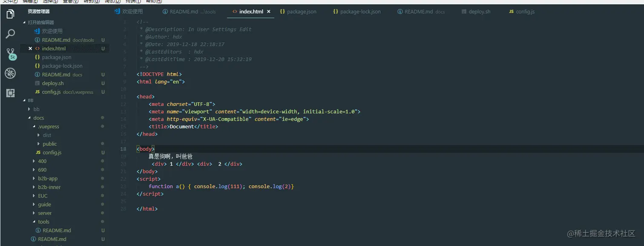
Task: Click the @Author: hdx comment line
Action: point(161,37)
